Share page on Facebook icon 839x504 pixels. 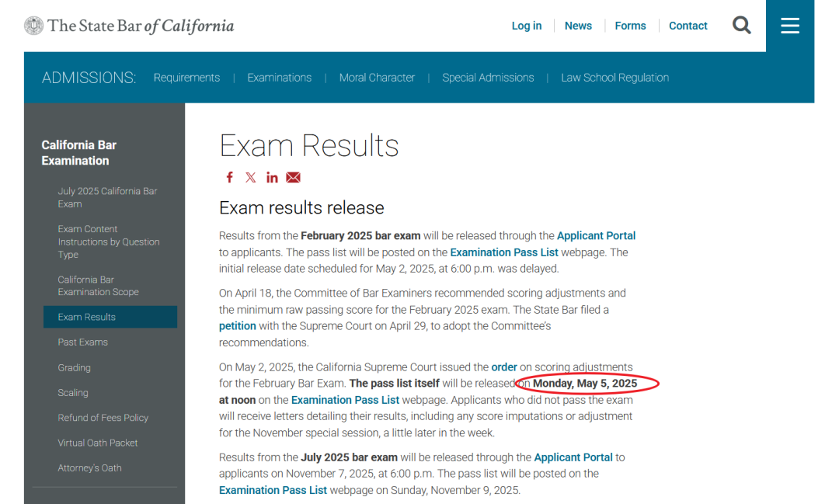point(229,177)
